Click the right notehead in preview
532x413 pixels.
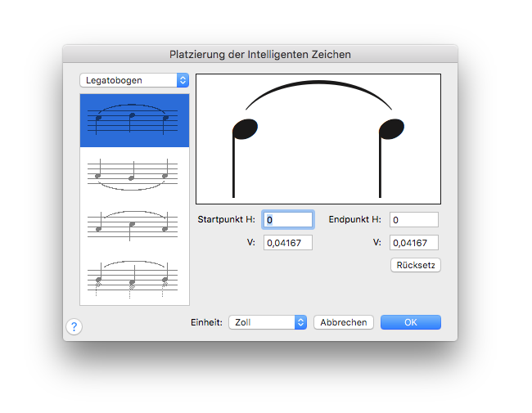(x=392, y=129)
